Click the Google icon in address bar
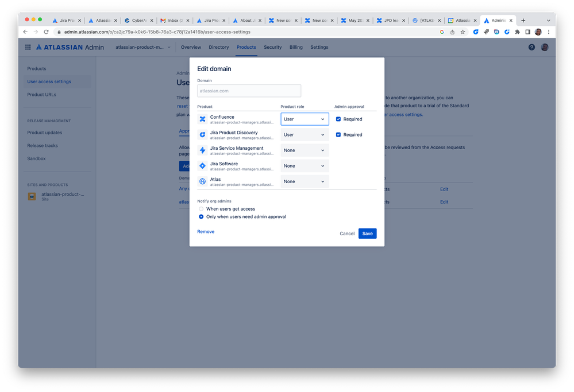This screenshot has height=392, width=574. click(x=442, y=32)
